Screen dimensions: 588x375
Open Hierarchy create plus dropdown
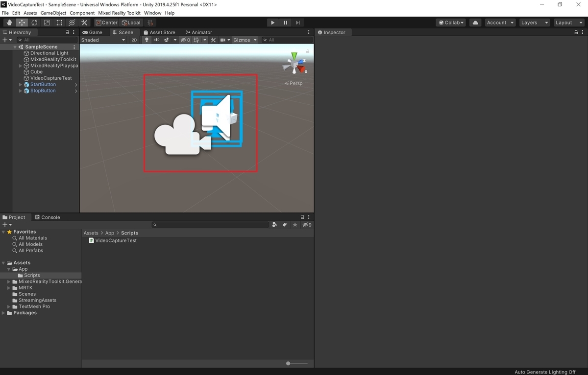7,40
